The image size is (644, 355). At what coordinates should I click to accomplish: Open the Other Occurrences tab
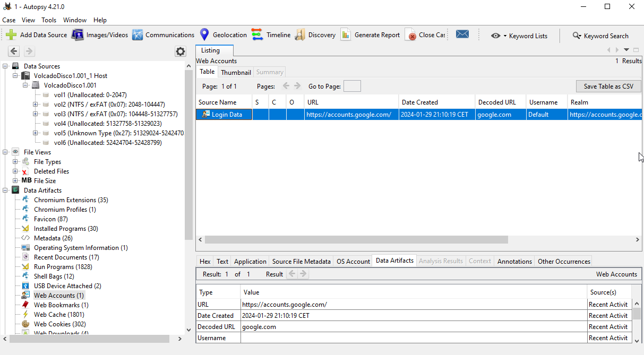point(564,261)
